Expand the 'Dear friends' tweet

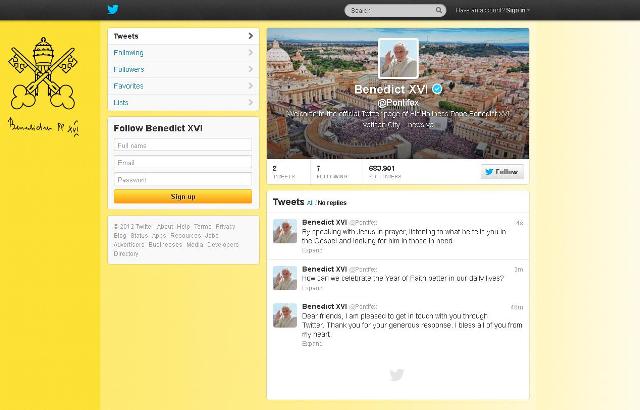coord(312,344)
